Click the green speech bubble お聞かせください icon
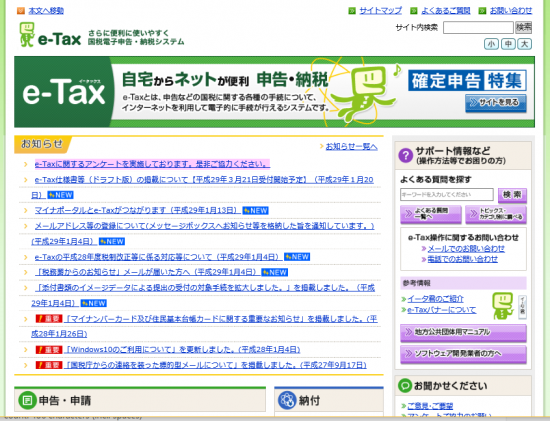The height and width of the screenshot is (421, 550). pyautogui.click(x=405, y=386)
